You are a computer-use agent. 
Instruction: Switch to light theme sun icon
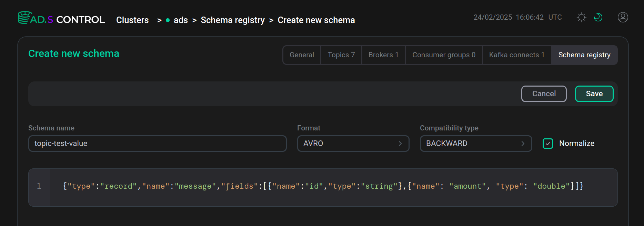[582, 17]
